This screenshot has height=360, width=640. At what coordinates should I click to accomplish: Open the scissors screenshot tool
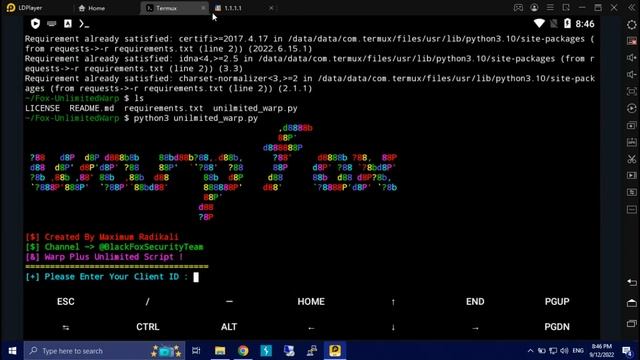(631, 159)
